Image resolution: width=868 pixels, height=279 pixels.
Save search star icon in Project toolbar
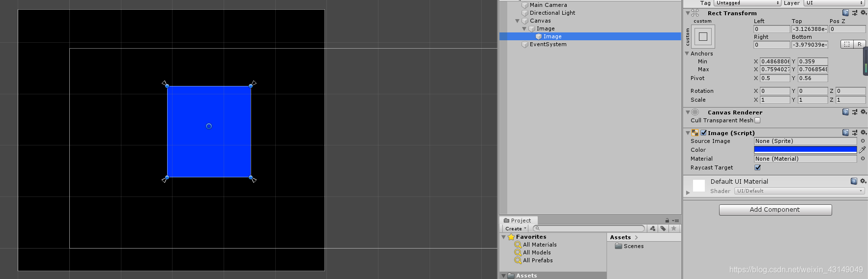(x=674, y=228)
